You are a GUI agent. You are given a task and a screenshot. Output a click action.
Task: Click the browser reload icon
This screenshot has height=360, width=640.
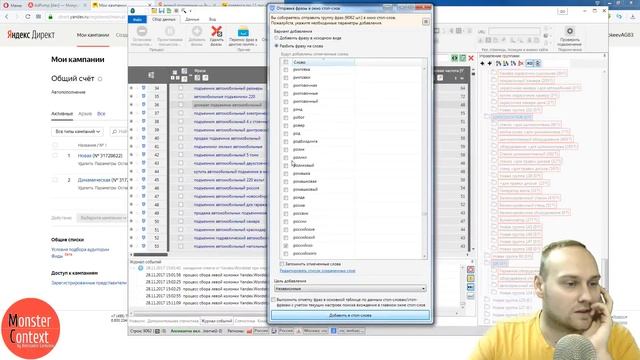click(27, 17)
